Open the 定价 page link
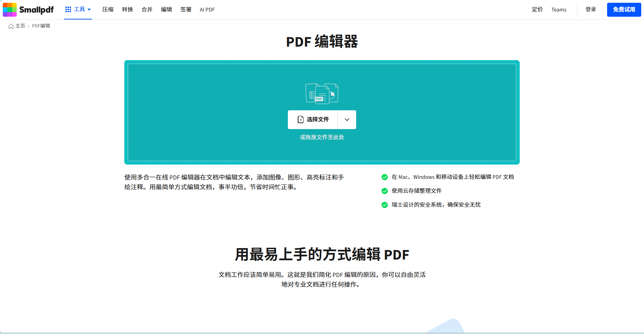The width and height of the screenshot is (644, 334). (x=537, y=9)
